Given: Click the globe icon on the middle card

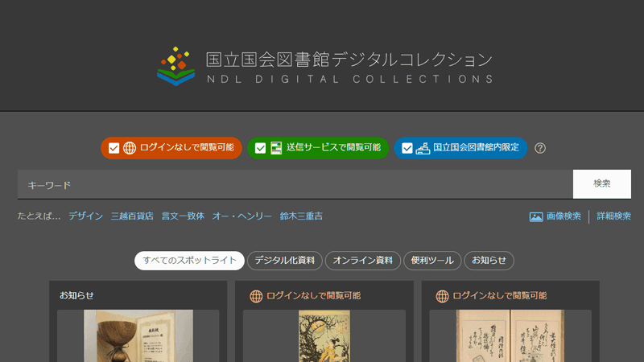Looking at the screenshot, I should coord(256,296).
